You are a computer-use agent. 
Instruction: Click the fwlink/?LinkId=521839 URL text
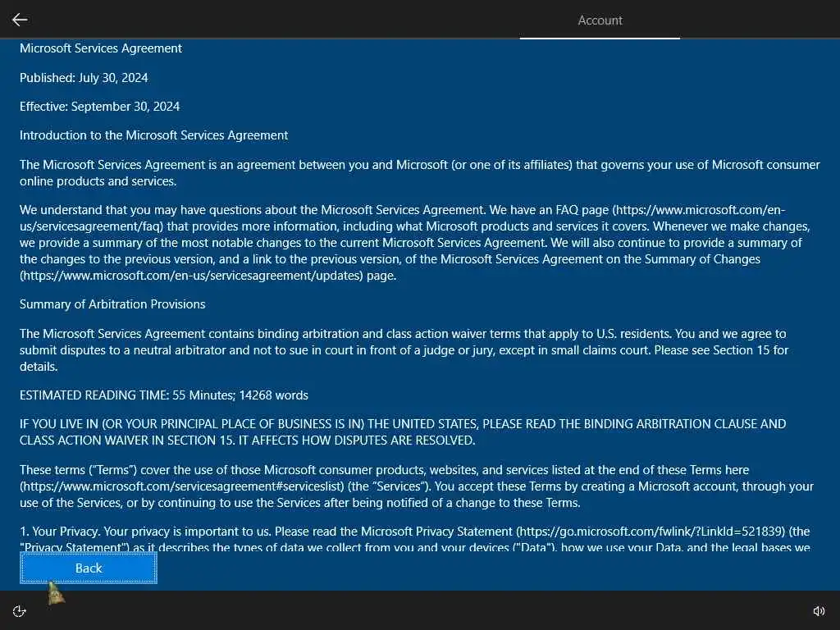(651, 532)
